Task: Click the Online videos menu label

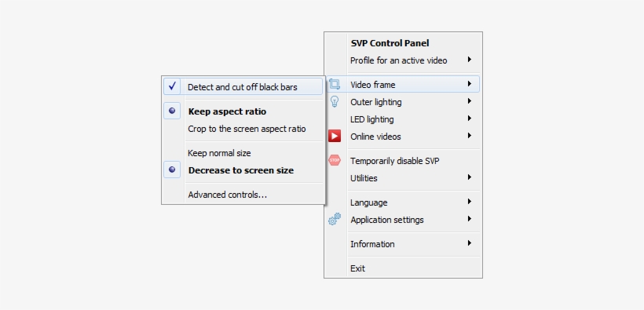Action: coord(375,137)
